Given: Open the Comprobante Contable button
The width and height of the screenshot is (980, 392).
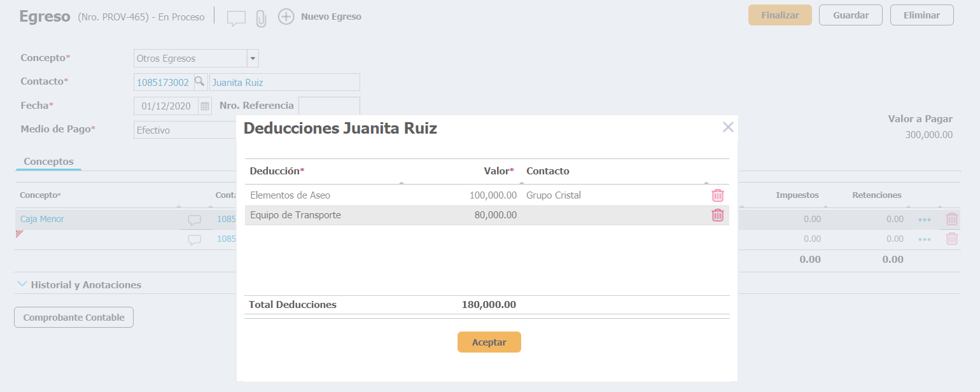Looking at the screenshot, I should point(74,318).
